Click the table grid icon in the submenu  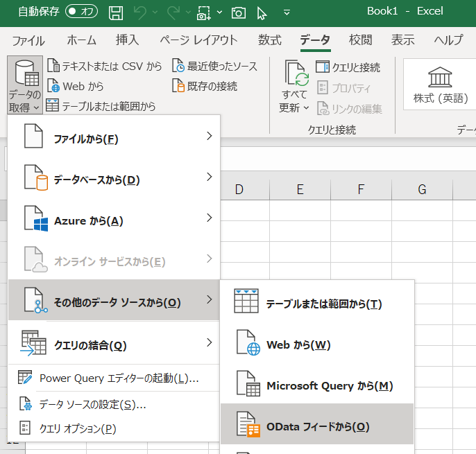246,301
